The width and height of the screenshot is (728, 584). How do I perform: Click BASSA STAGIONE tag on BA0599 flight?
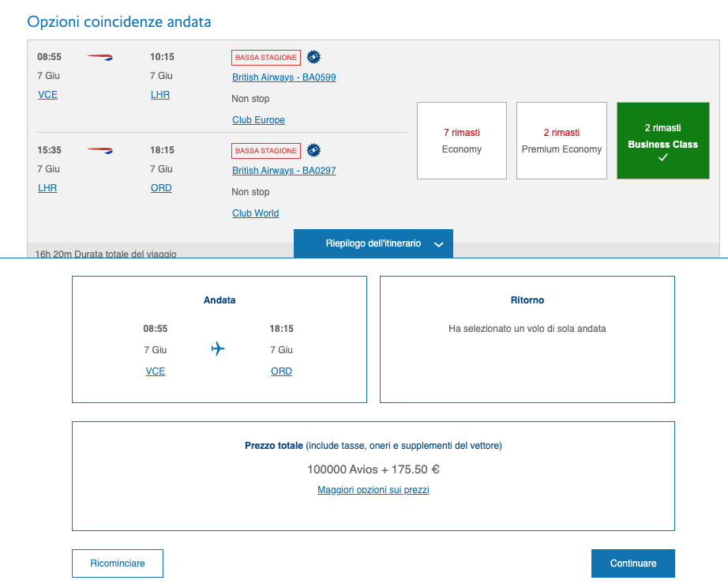(x=266, y=58)
